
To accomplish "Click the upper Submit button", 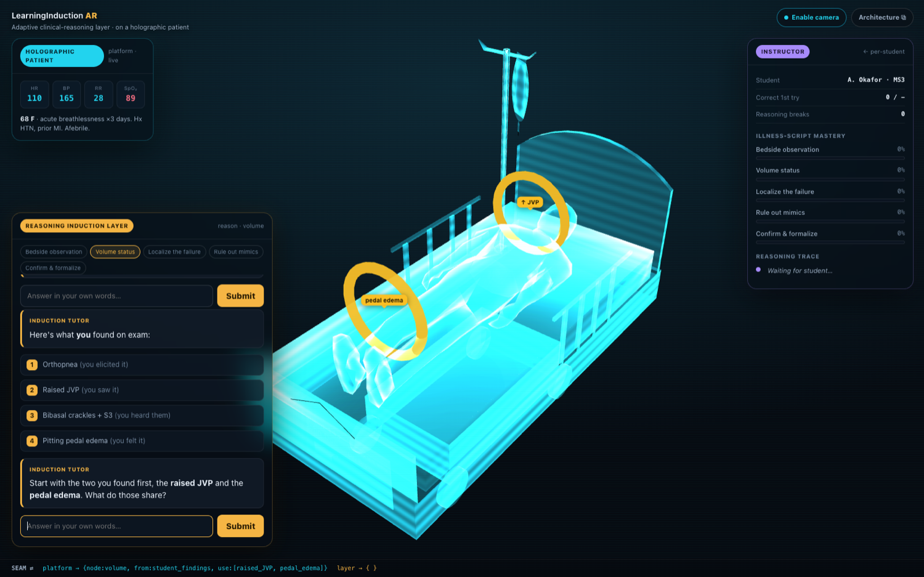I will (x=240, y=296).
